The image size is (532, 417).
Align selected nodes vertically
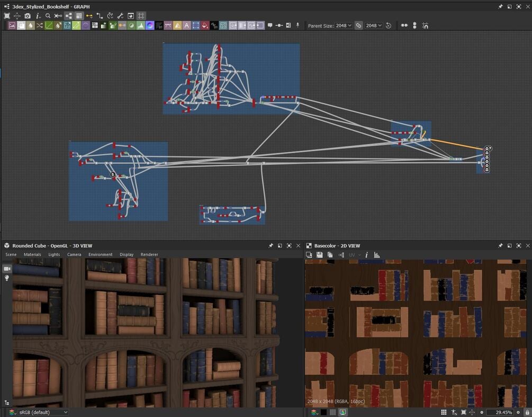(x=414, y=25)
